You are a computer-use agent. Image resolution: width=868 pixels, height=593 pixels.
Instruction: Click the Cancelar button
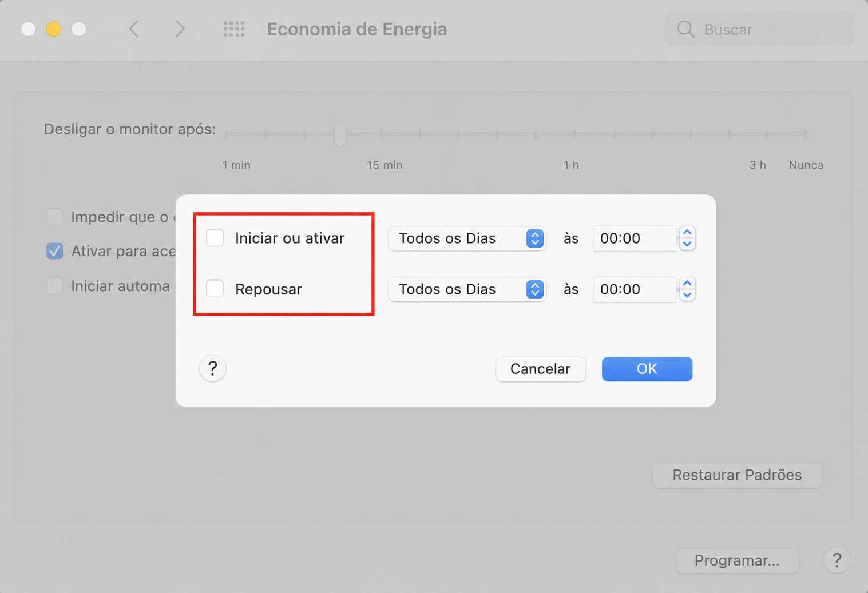point(541,369)
